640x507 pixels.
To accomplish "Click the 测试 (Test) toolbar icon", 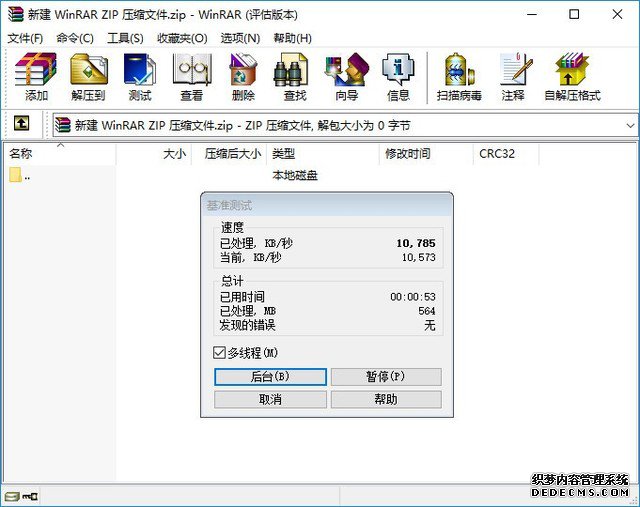I will click(x=140, y=69).
